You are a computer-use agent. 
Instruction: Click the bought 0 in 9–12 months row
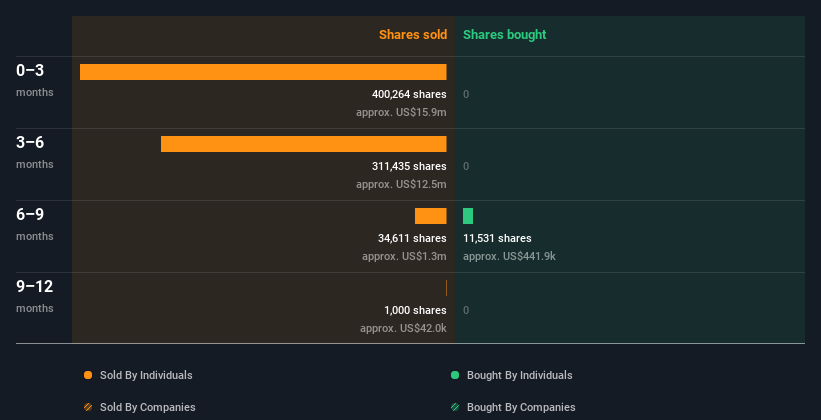click(466, 310)
